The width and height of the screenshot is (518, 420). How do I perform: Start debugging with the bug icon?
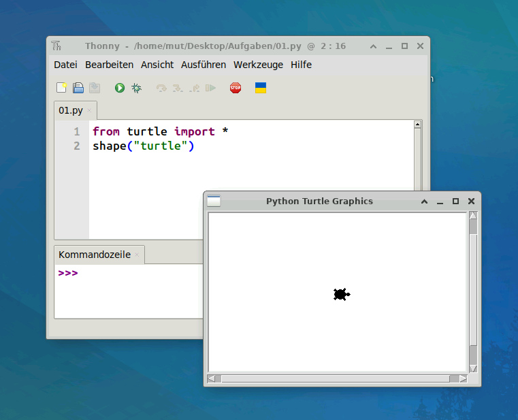[136, 88]
